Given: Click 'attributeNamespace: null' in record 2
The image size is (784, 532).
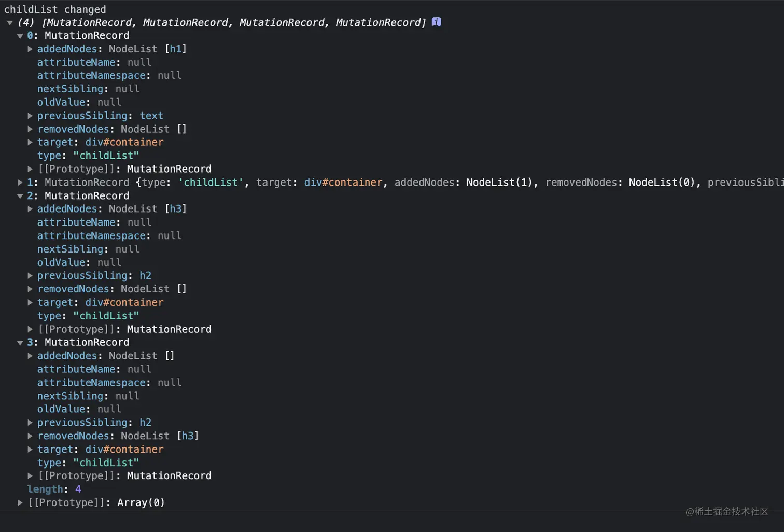Looking at the screenshot, I should 109,236.
